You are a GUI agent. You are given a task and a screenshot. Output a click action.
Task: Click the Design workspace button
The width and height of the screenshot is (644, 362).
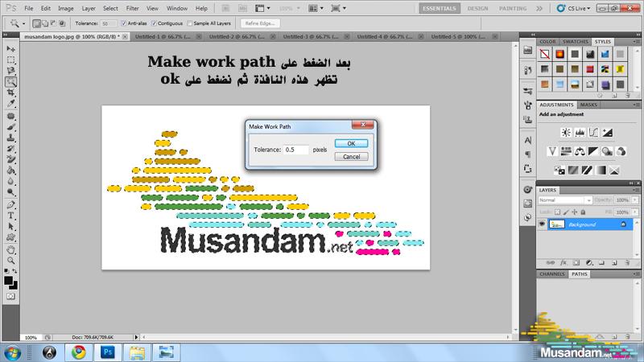tap(477, 8)
